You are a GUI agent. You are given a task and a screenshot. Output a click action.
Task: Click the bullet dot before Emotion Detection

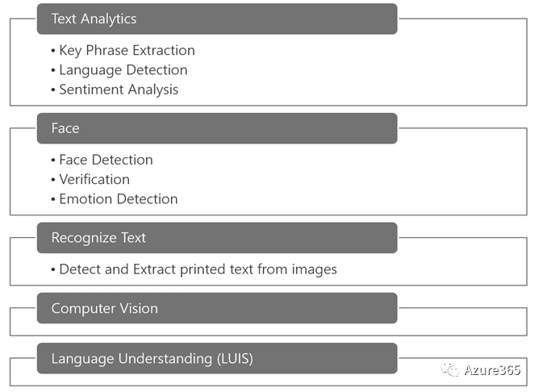click(53, 199)
